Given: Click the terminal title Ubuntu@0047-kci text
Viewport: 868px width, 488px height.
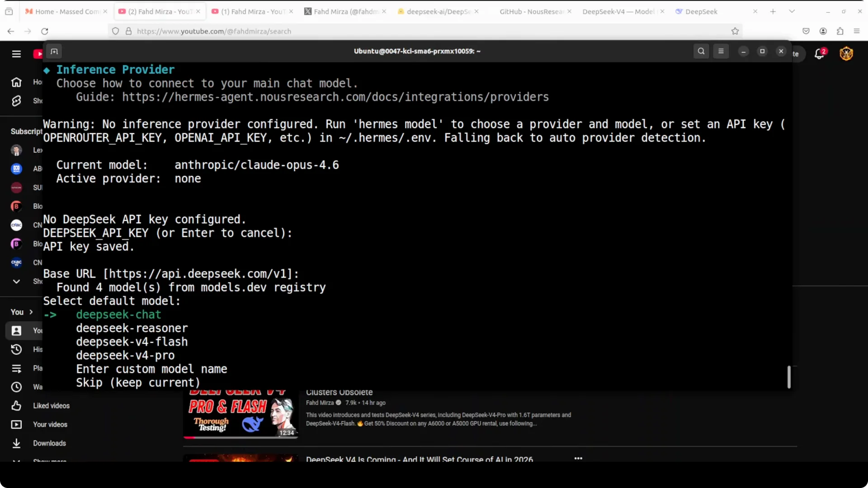Looking at the screenshot, I should tap(417, 52).
